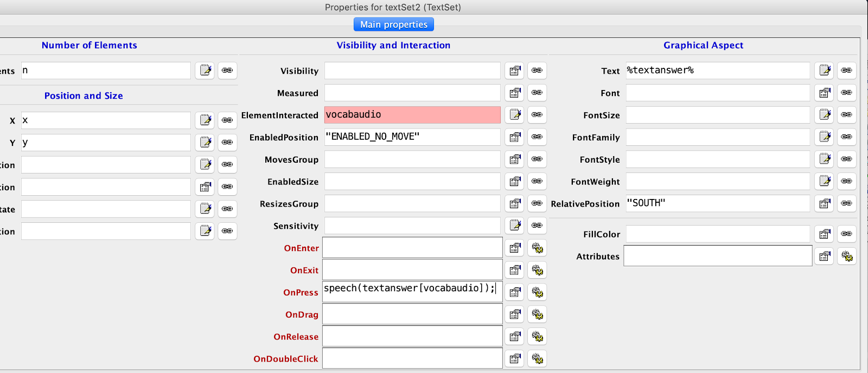Click the link icon next to the X field
Image resolution: width=868 pixels, height=373 pixels.
tap(227, 120)
